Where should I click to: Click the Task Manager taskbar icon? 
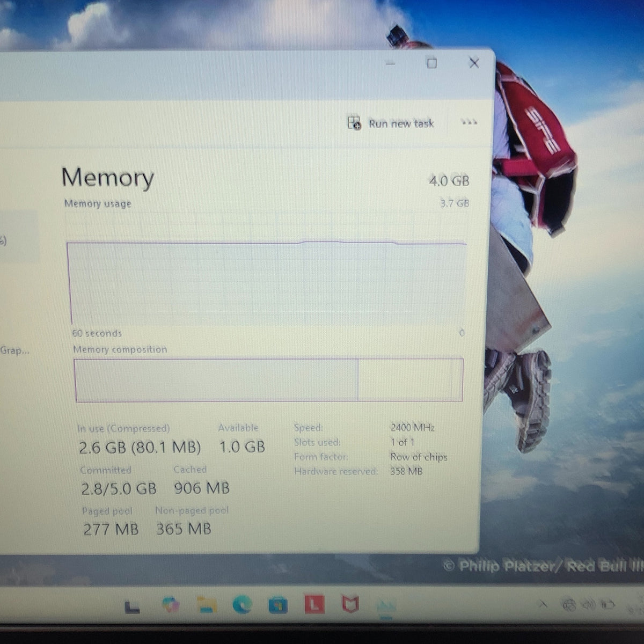(x=386, y=606)
